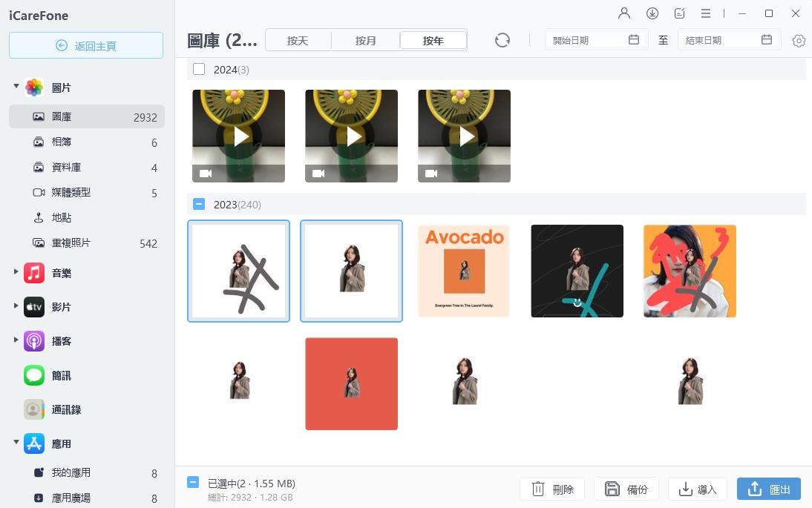Screen dimensions: 812x508
Task: Click the 導入 import button
Action: [698, 489]
